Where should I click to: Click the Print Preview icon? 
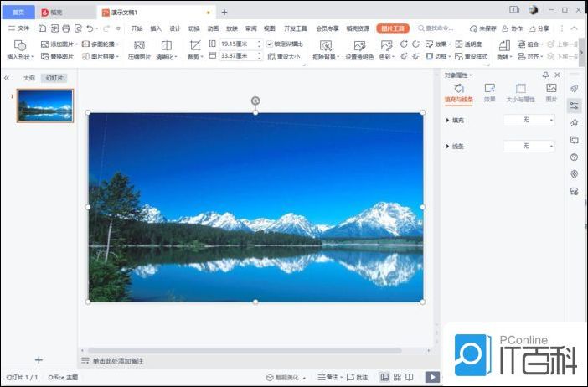coord(78,28)
